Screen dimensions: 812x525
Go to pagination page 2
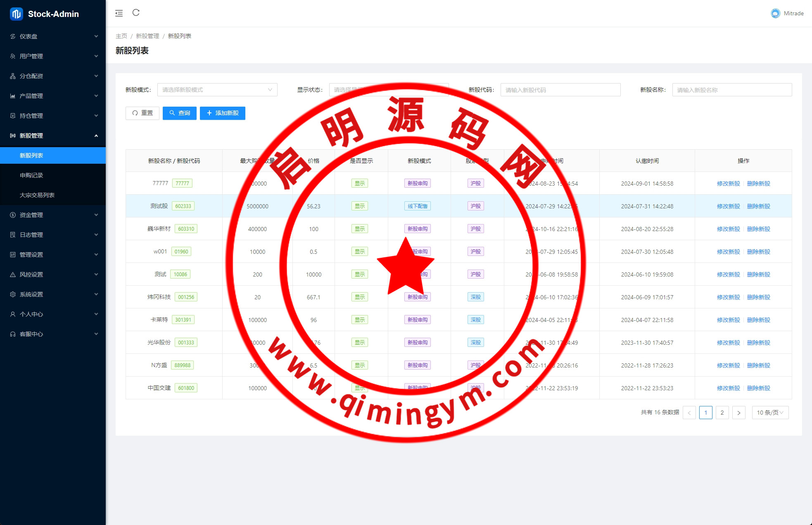(x=722, y=413)
